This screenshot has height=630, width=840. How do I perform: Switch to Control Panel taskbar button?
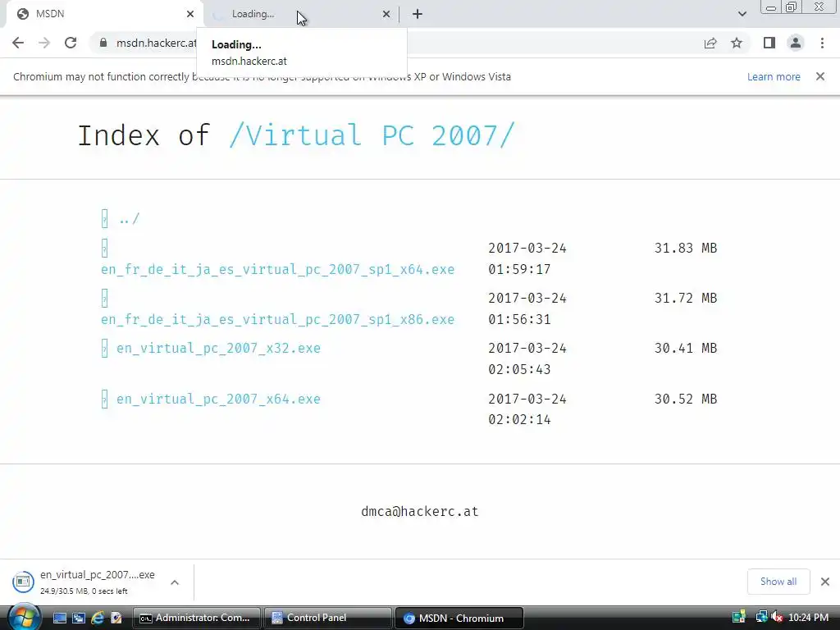click(328, 619)
